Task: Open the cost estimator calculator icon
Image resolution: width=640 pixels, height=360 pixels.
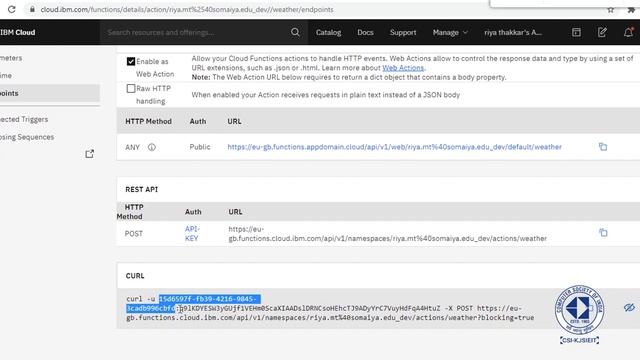Action: pos(576,32)
